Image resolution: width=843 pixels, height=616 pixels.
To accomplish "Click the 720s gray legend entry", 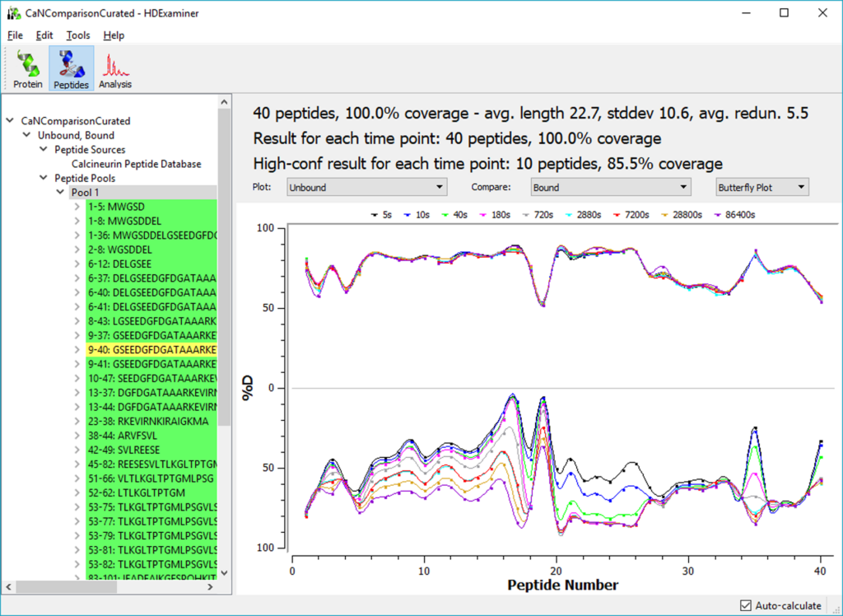I will (537, 215).
